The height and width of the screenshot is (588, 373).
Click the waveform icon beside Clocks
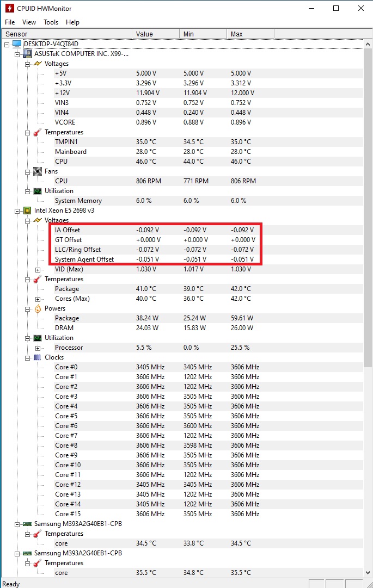tap(38, 357)
